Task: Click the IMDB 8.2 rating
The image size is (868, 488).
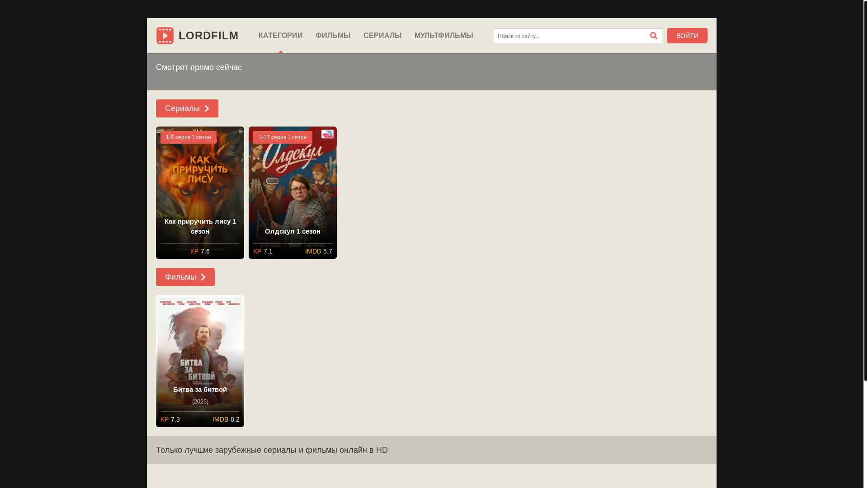Action: point(226,419)
